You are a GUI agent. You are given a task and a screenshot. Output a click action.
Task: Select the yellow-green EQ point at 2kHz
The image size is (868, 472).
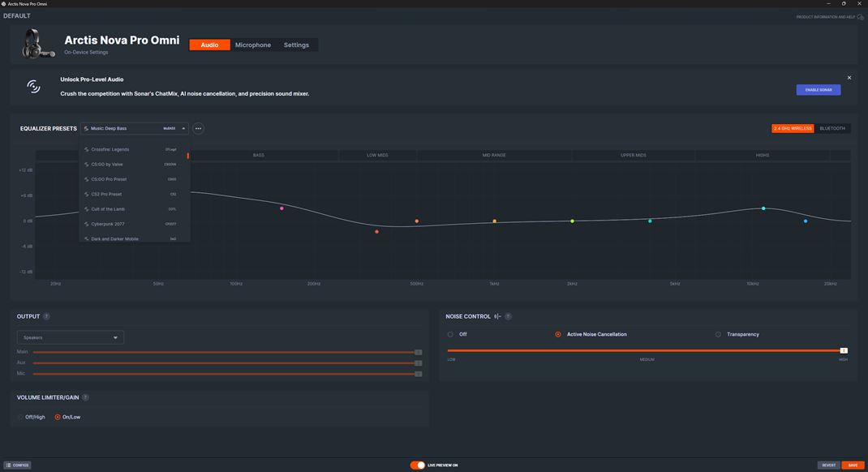pyautogui.click(x=573, y=221)
